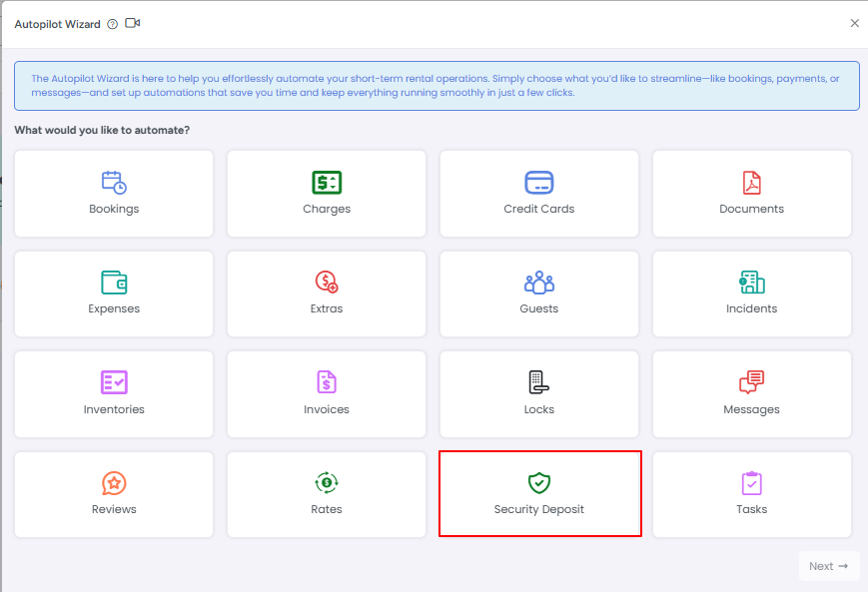The image size is (868, 592).
Task: Select the Rates dollar cycle icon
Action: click(x=327, y=483)
